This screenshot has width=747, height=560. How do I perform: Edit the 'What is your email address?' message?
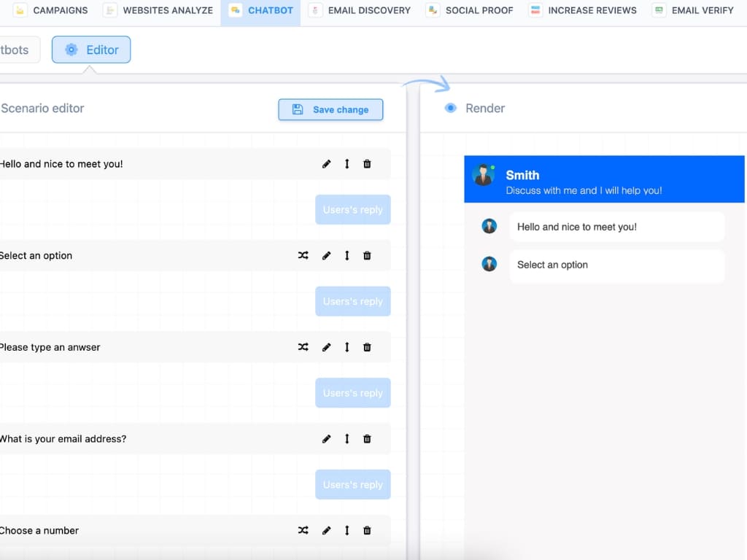pyautogui.click(x=326, y=438)
